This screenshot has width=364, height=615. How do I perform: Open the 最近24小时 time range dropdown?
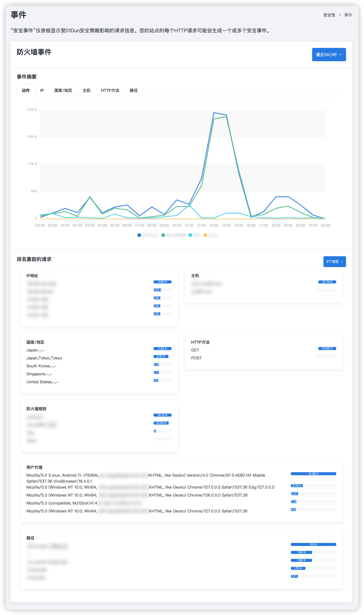point(329,54)
